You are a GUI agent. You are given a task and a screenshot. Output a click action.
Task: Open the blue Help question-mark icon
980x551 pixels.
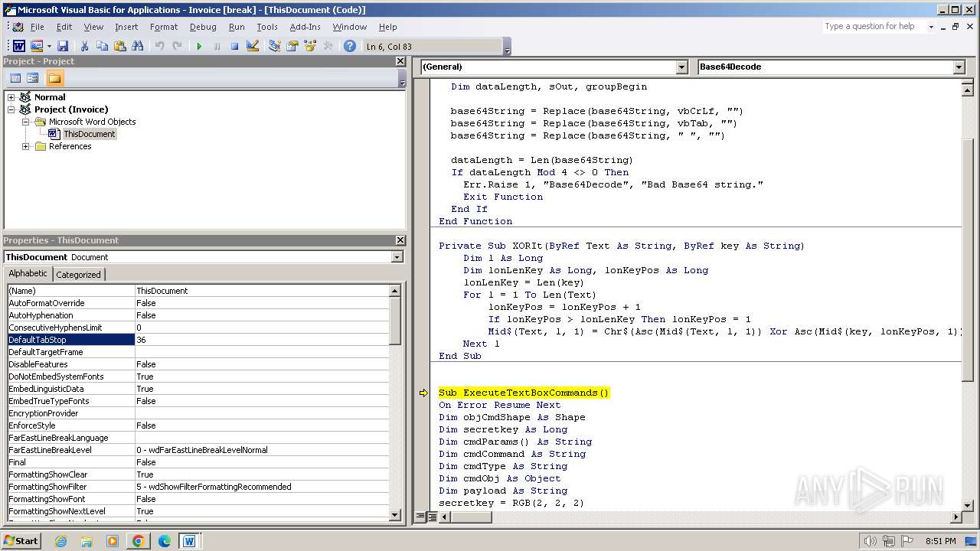350,47
